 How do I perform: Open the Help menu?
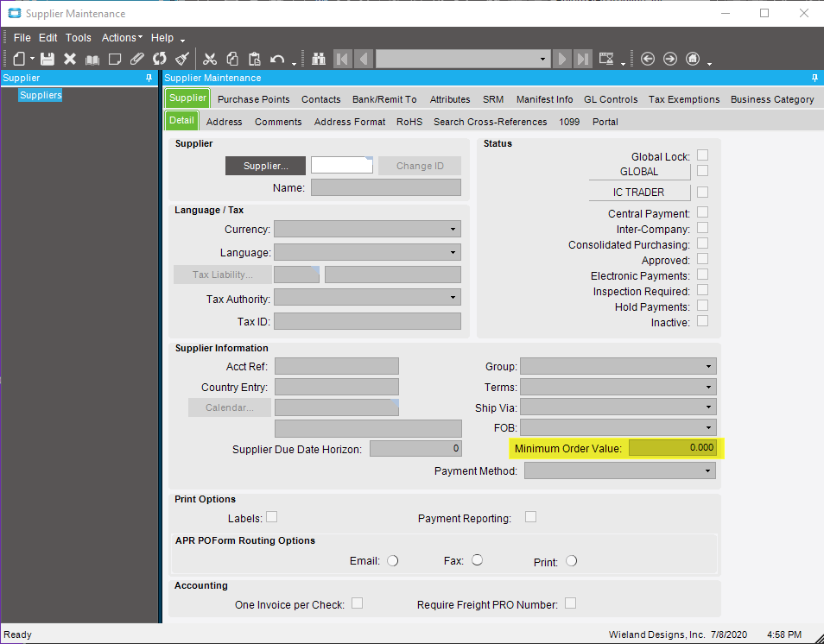162,38
